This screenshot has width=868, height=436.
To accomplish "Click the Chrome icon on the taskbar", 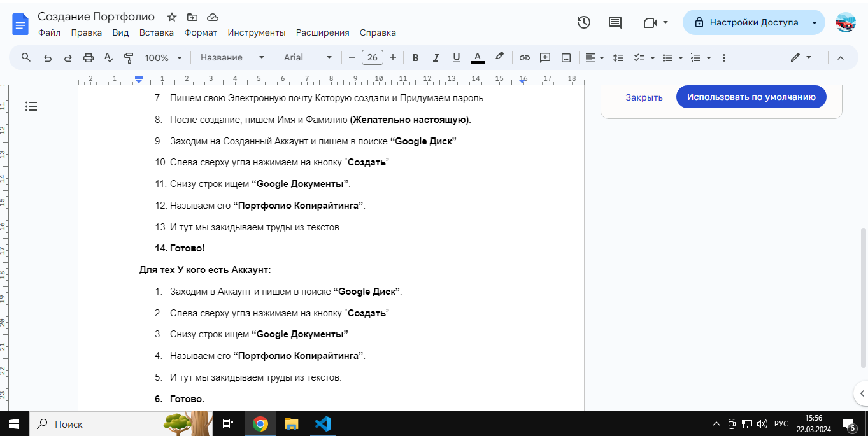I will 260,424.
